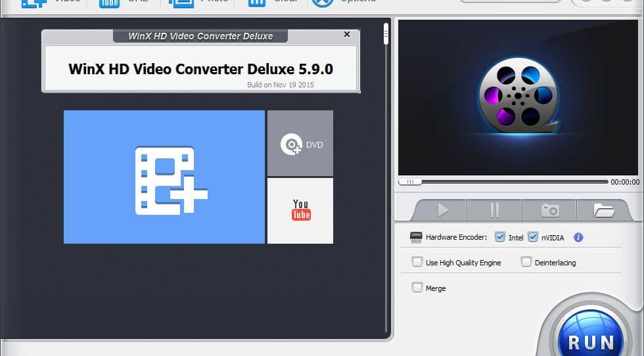Open the DVD disc tile

click(x=300, y=143)
